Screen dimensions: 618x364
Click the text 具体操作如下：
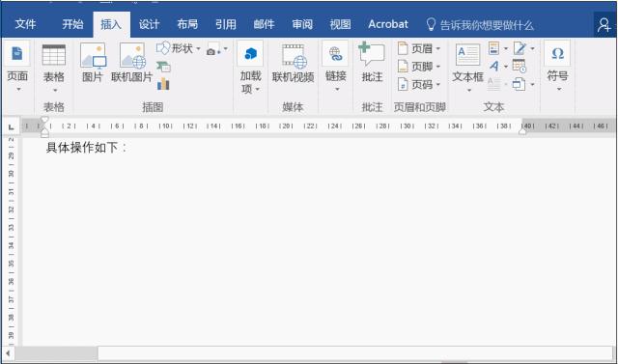coord(87,148)
